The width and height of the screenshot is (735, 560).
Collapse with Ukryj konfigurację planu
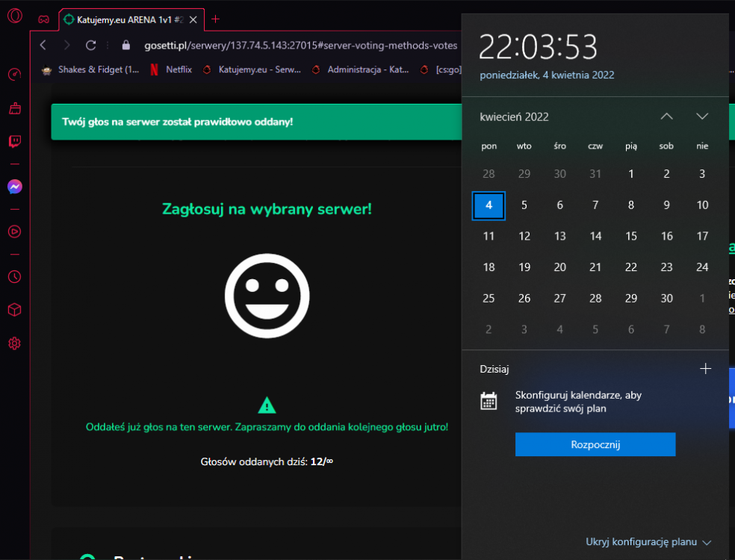(x=648, y=542)
